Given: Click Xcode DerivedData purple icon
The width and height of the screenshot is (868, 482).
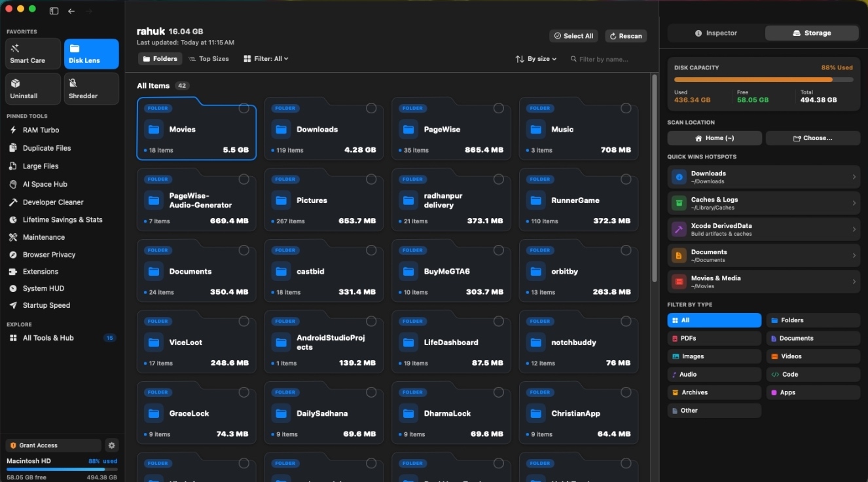Looking at the screenshot, I should [x=679, y=229].
